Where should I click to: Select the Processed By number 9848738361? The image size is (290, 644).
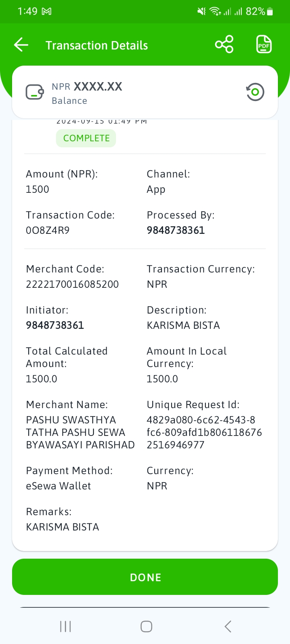pyautogui.click(x=176, y=230)
